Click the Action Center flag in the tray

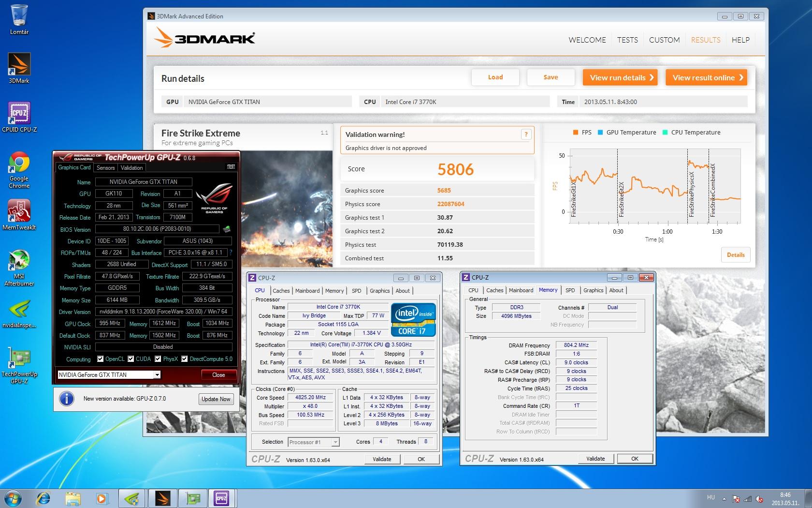(736, 499)
